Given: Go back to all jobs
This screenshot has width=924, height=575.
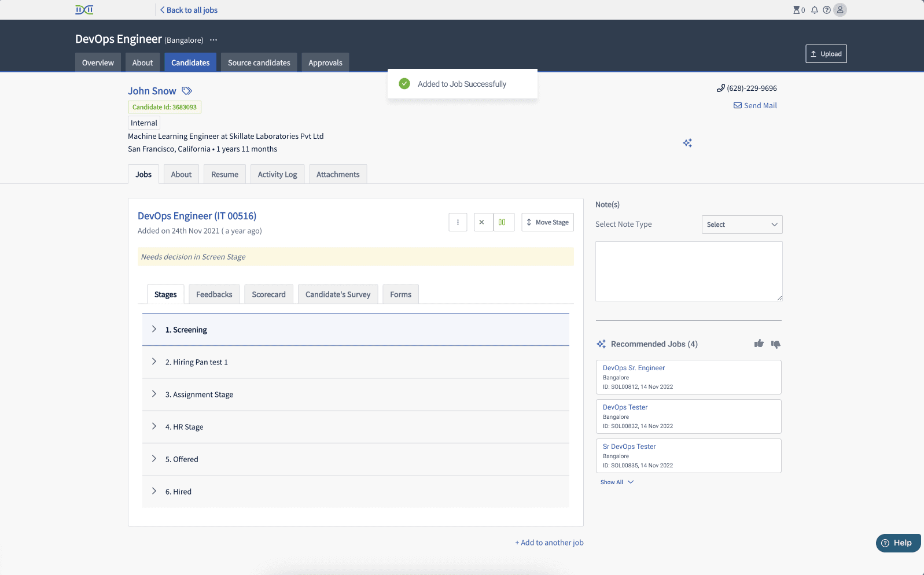Looking at the screenshot, I should pyautogui.click(x=189, y=10).
